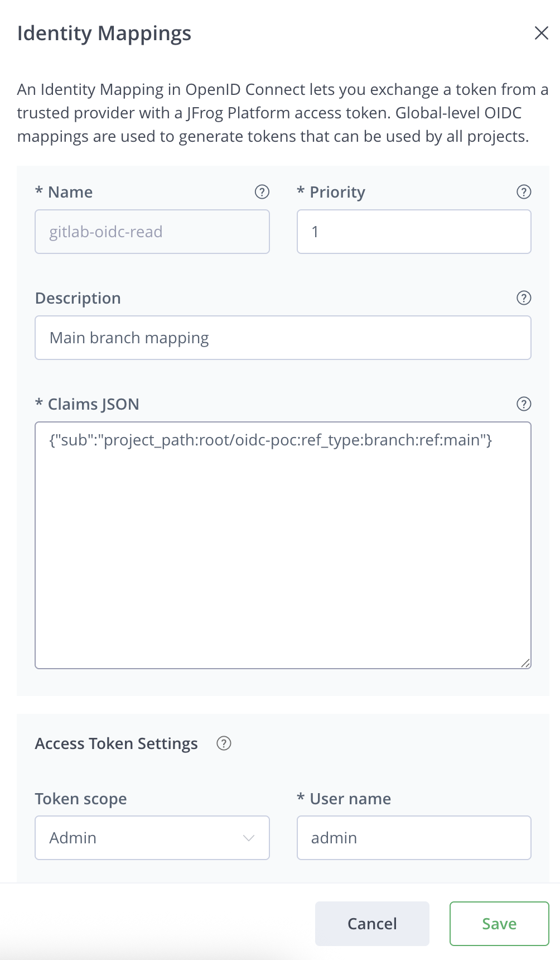Click the User name field containing admin

(413, 838)
